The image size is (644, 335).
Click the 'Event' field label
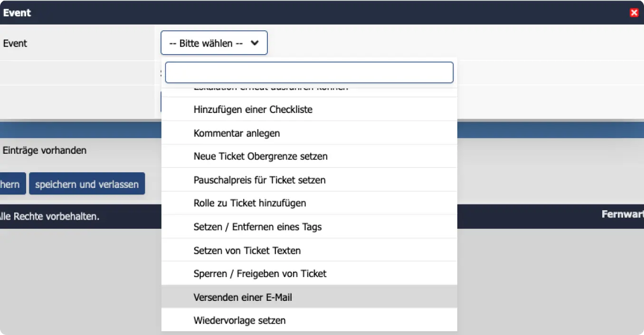tap(15, 43)
